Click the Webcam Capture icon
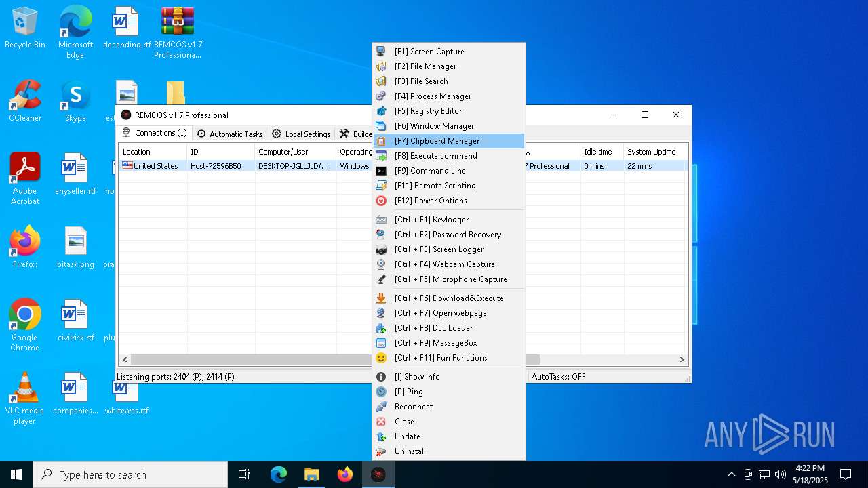 (381, 264)
